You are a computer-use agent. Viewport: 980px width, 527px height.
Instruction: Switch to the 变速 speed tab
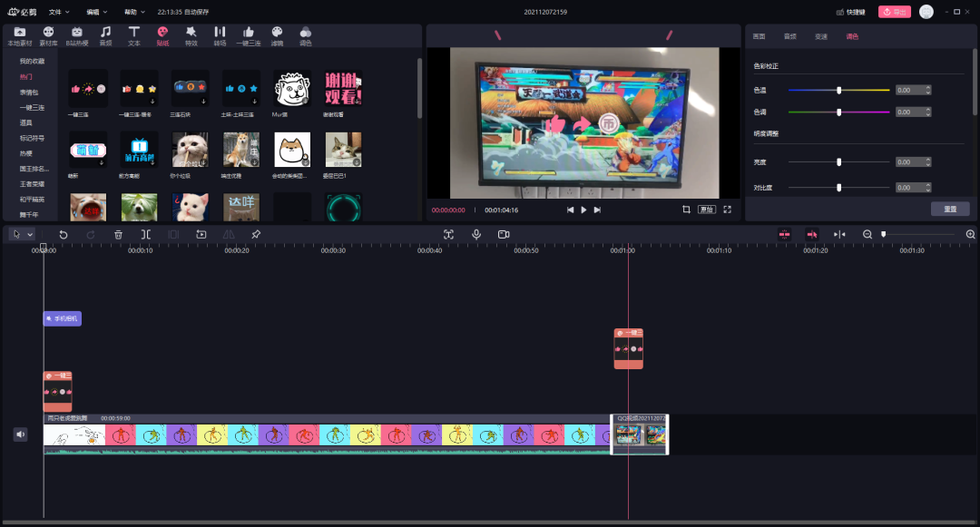tap(820, 36)
